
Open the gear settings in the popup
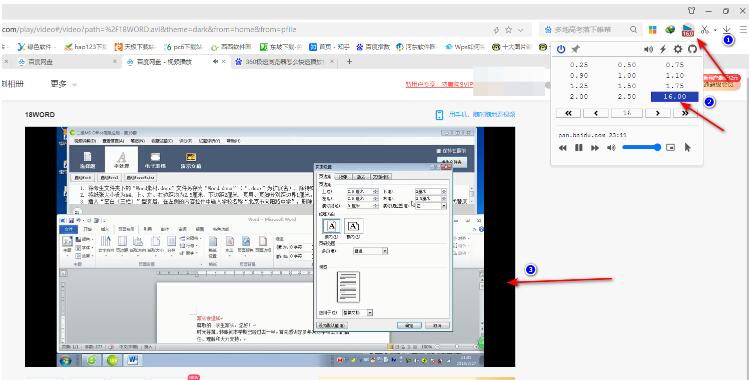(678, 49)
